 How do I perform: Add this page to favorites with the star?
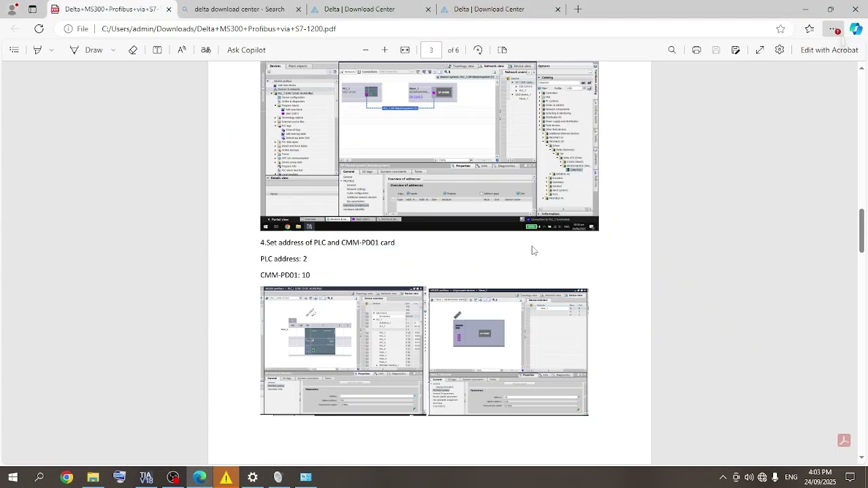coord(781,28)
